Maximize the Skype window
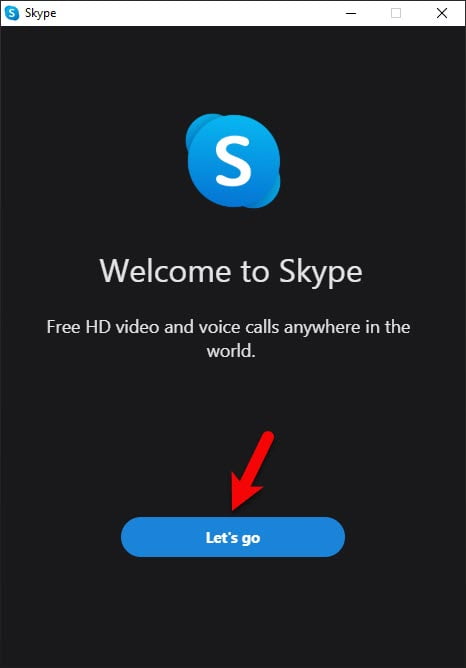466x668 pixels. pos(396,13)
